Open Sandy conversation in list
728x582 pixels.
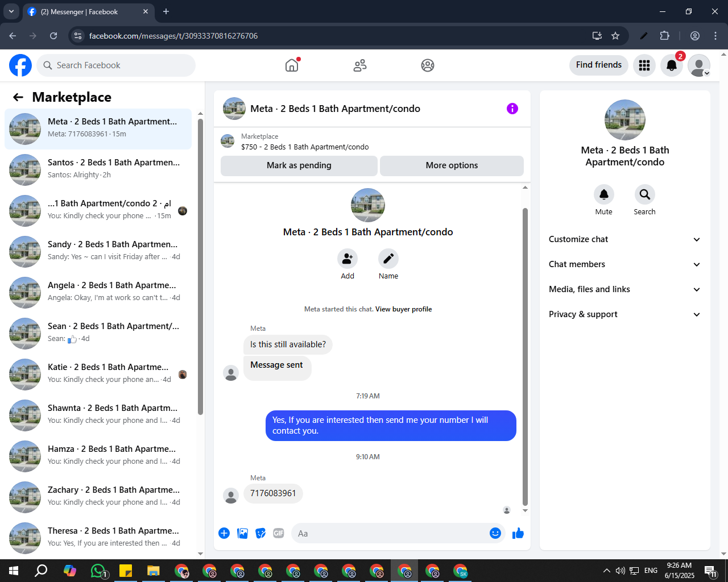pyautogui.click(x=98, y=251)
